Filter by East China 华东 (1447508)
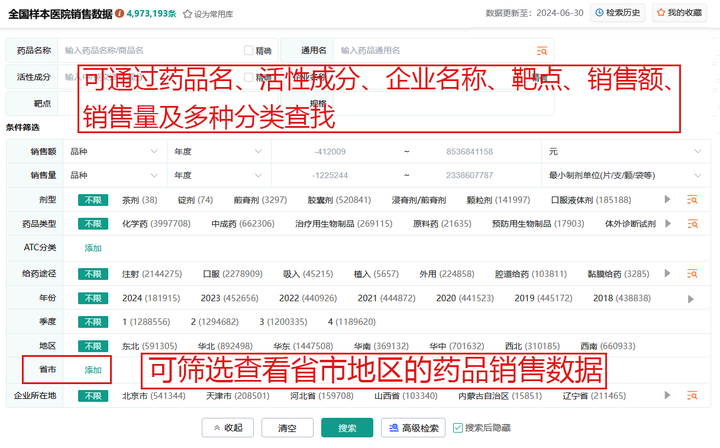The width and height of the screenshot is (720, 448). pyautogui.click(x=304, y=346)
